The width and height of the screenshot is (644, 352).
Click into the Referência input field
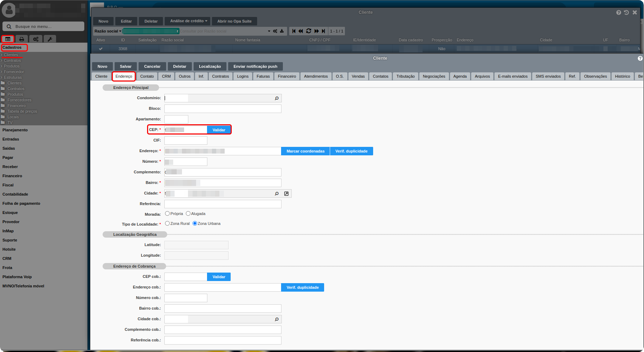click(x=223, y=204)
